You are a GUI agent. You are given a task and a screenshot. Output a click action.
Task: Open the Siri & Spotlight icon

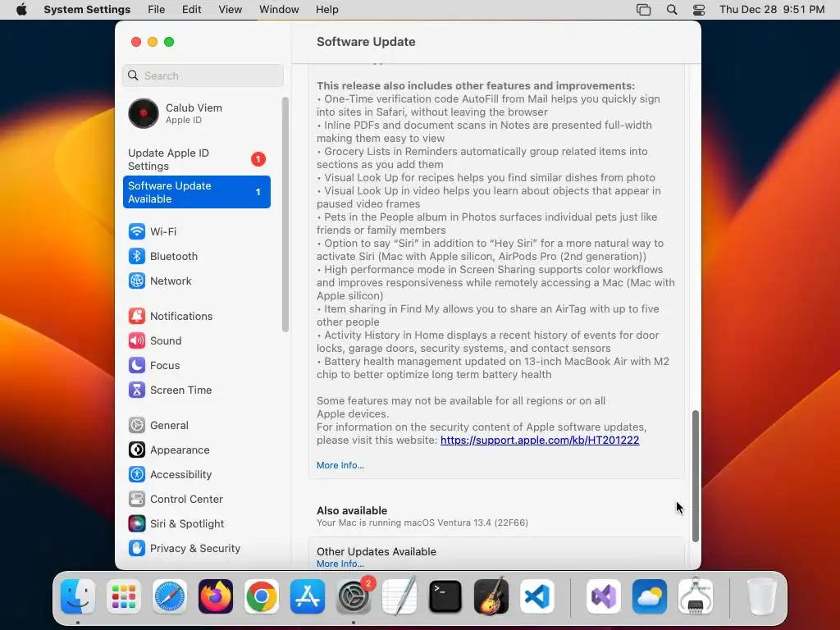137,524
